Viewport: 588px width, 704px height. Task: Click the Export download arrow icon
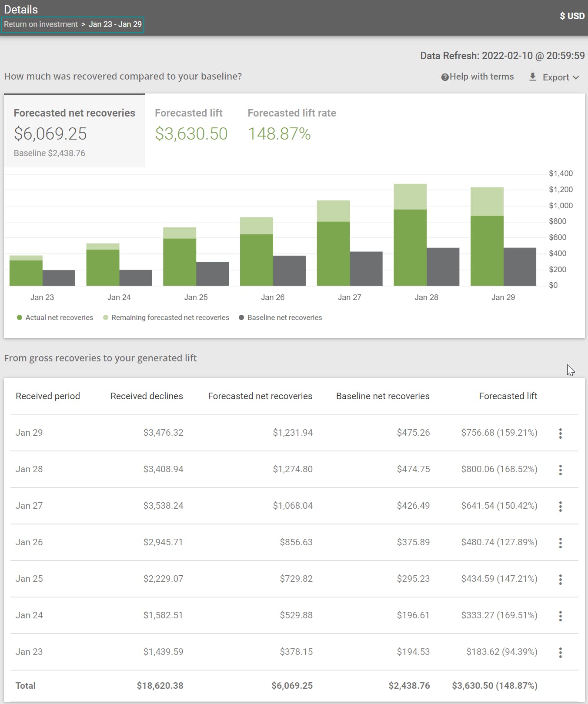[x=532, y=77]
